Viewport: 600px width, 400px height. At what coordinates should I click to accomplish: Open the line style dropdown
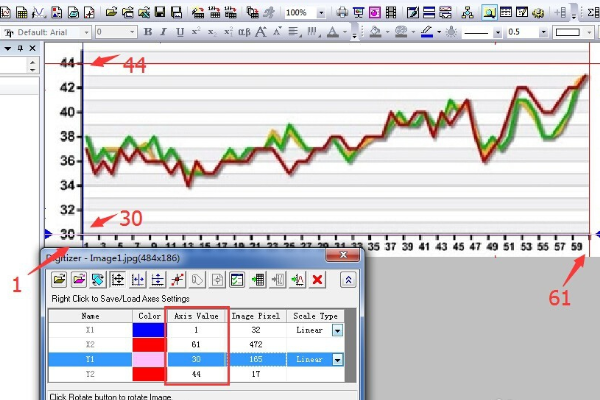(x=497, y=33)
